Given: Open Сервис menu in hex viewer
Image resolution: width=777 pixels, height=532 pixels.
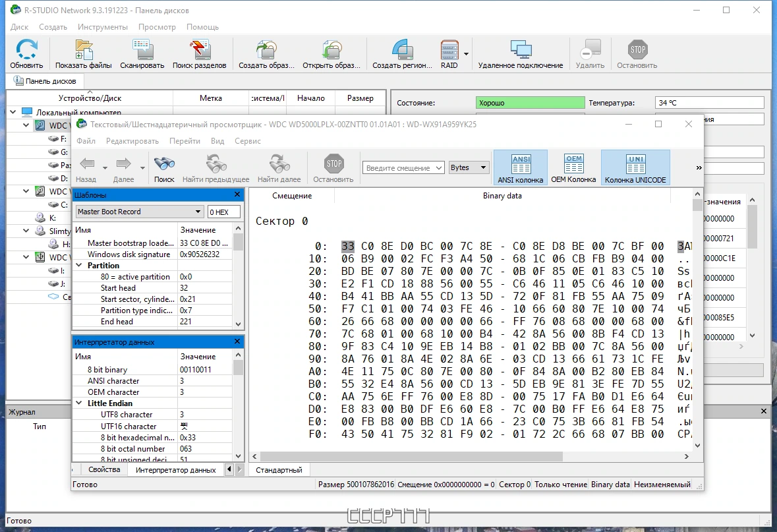Looking at the screenshot, I should (x=248, y=141).
